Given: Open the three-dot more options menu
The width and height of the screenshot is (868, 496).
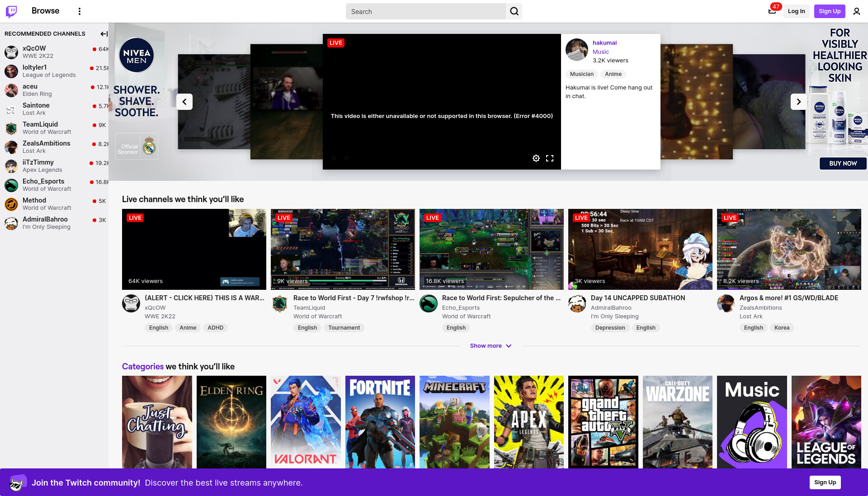Looking at the screenshot, I should (x=80, y=11).
